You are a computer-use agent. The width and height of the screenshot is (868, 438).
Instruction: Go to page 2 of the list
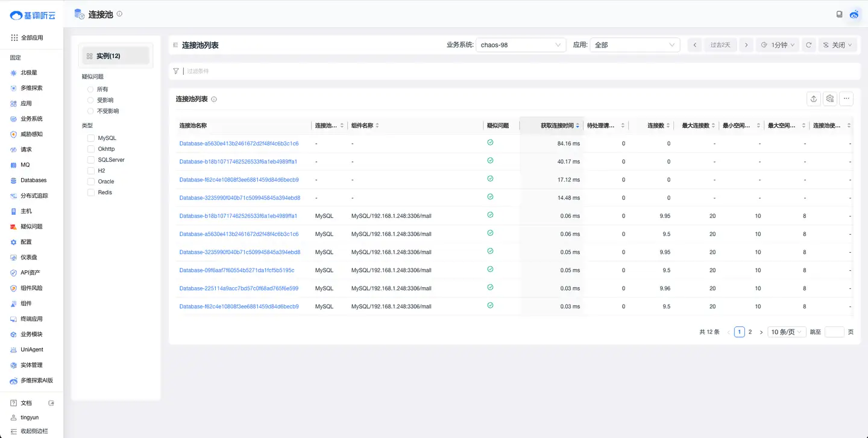coord(750,332)
